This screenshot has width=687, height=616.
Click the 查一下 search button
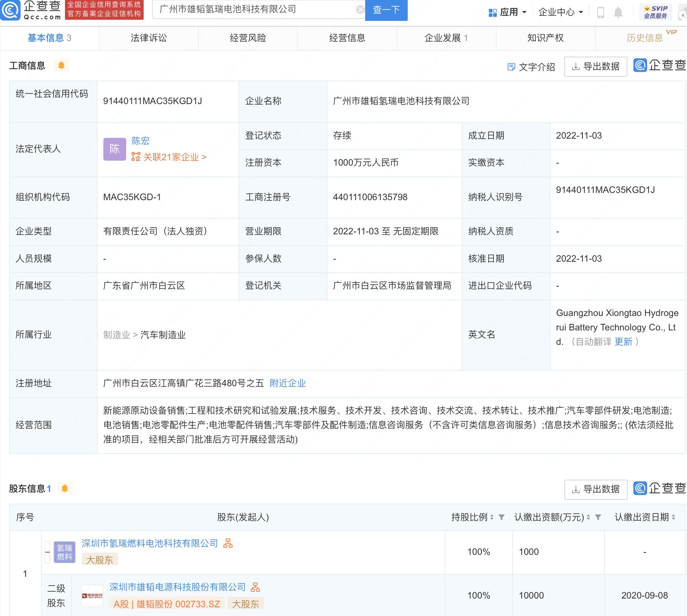[386, 10]
